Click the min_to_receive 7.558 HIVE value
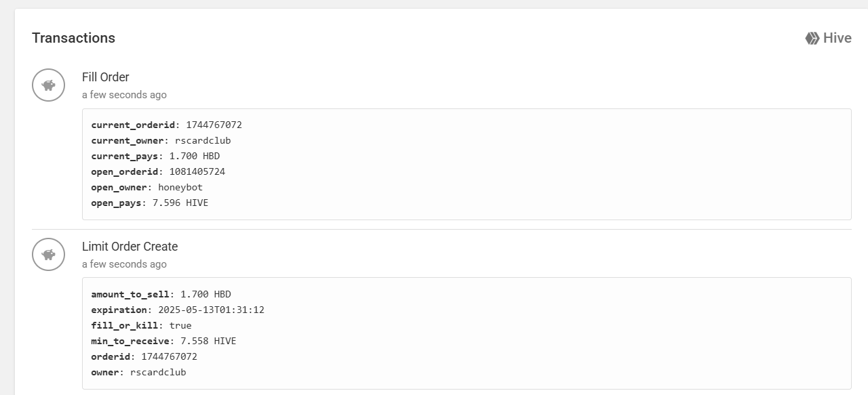 [x=208, y=341]
